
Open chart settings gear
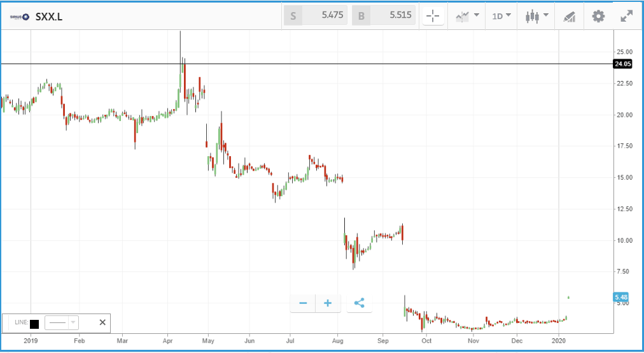tap(598, 17)
